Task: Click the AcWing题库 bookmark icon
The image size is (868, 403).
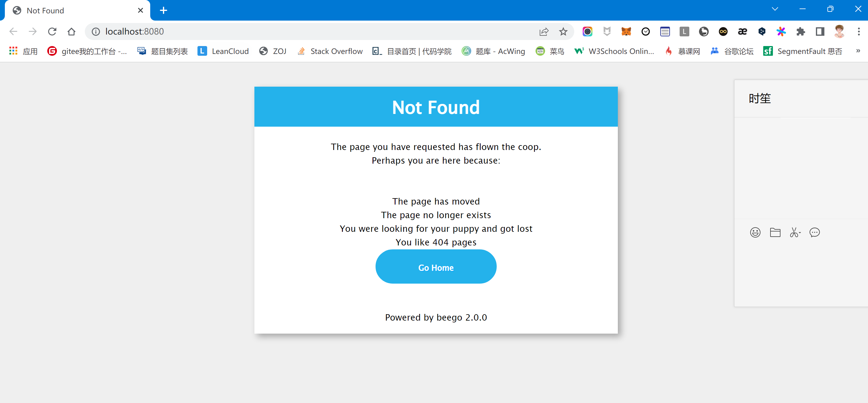Action: [465, 51]
